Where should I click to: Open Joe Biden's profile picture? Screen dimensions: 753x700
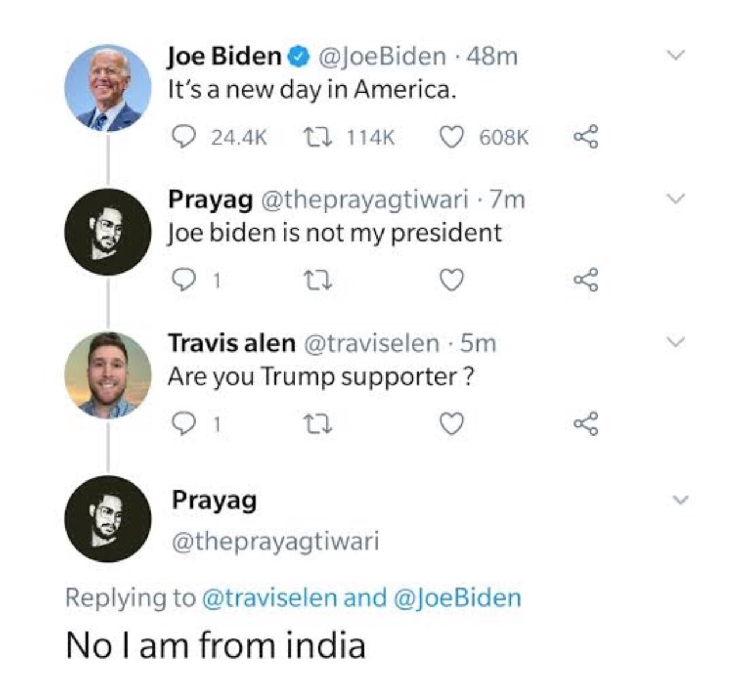[x=107, y=88]
